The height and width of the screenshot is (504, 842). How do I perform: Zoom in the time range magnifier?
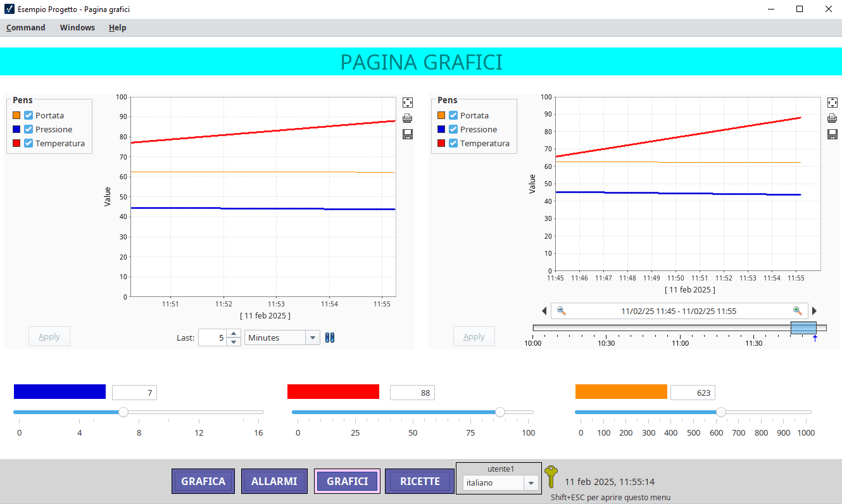tap(798, 311)
